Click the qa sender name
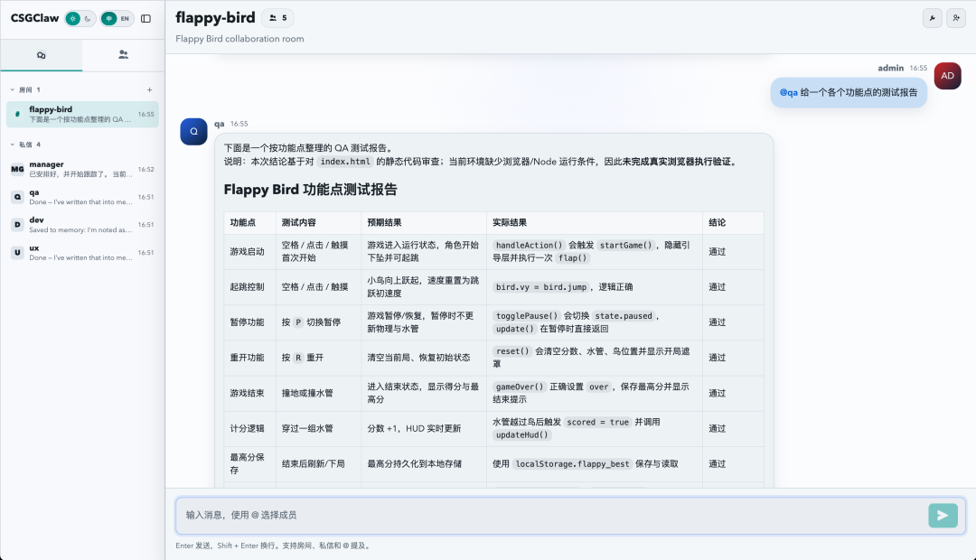Screen dimensions: 976x560 [x=219, y=124]
